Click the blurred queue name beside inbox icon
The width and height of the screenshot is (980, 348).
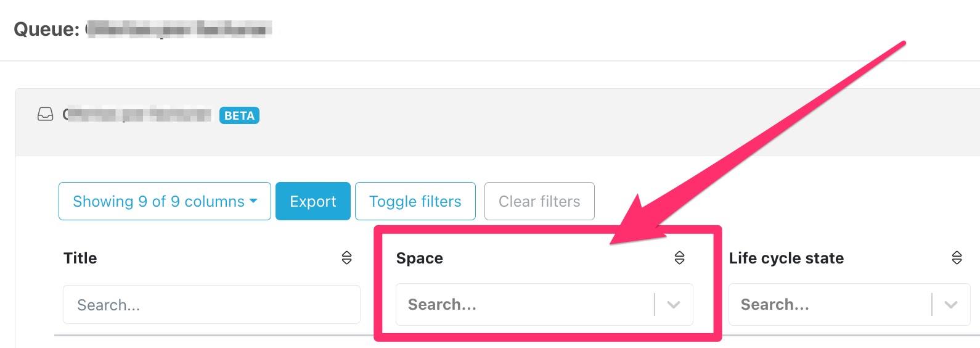(x=138, y=115)
